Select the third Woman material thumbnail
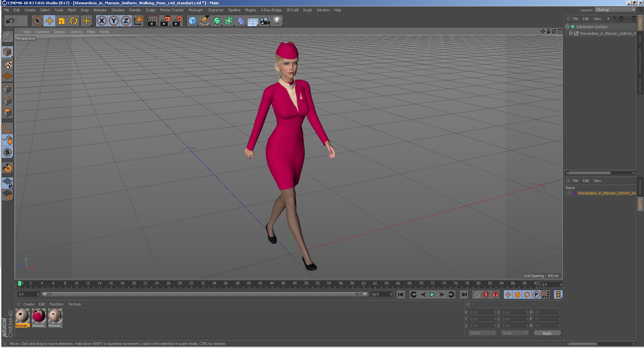The height and width of the screenshot is (348, 644). click(x=55, y=318)
